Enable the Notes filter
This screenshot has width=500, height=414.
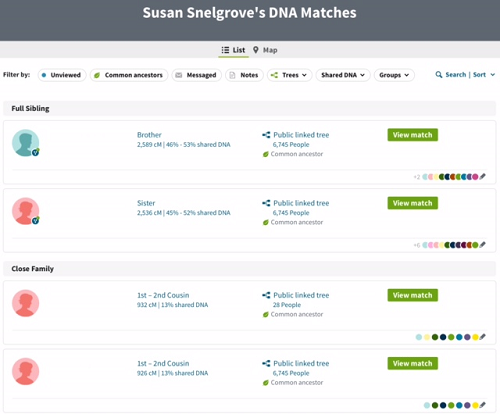(x=244, y=75)
